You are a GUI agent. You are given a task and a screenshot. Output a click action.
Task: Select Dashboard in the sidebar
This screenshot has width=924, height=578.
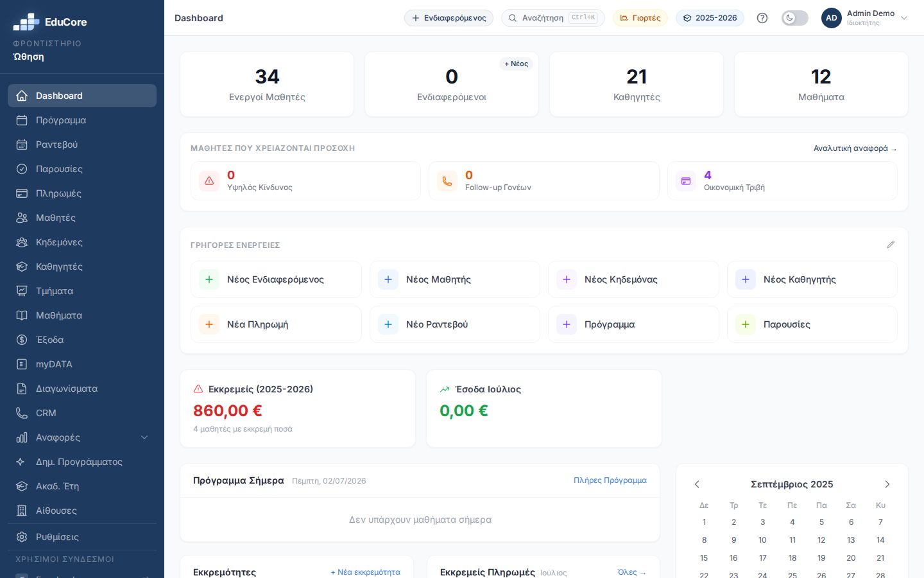coord(82,96)
